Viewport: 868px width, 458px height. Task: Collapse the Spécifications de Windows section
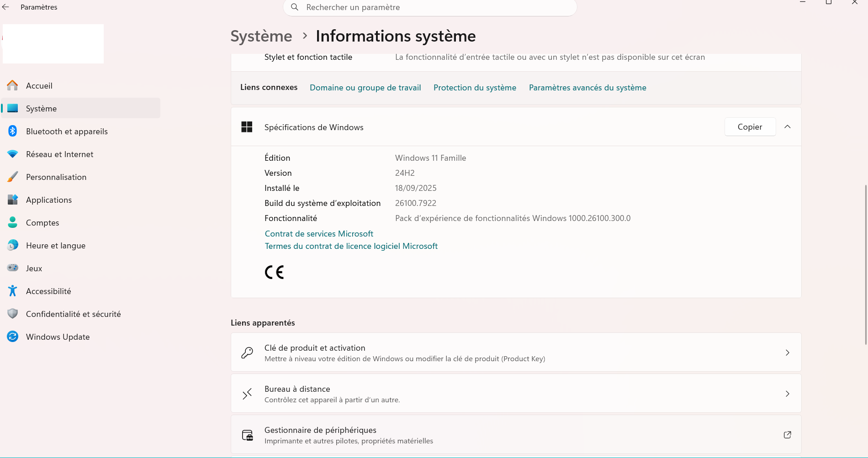point(787,127)
